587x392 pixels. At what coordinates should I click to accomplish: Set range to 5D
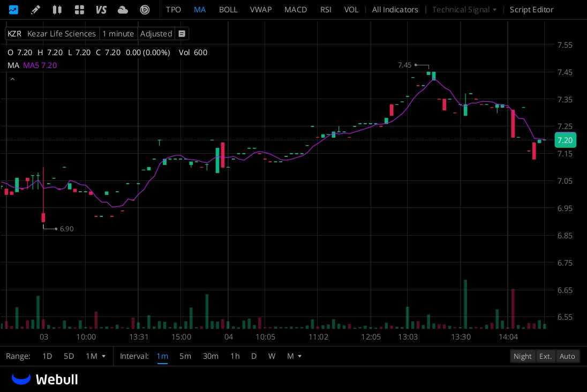[69, 357]
